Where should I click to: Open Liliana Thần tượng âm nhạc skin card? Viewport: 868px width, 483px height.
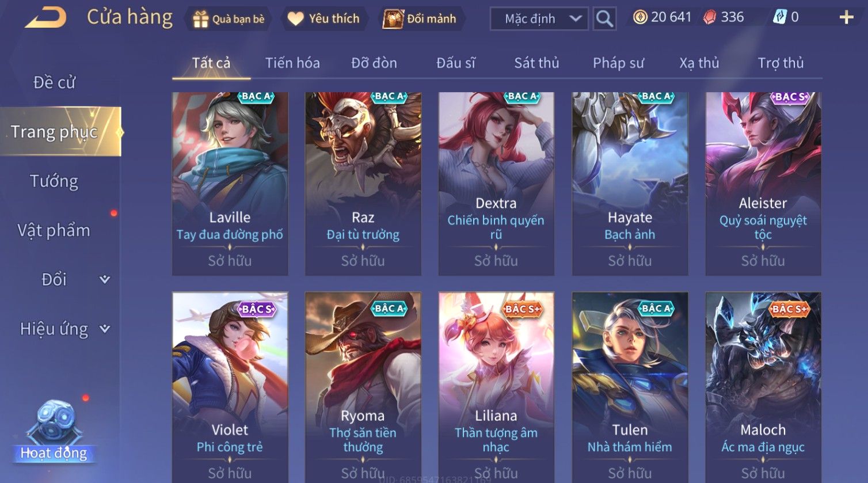tap(496, 386)
